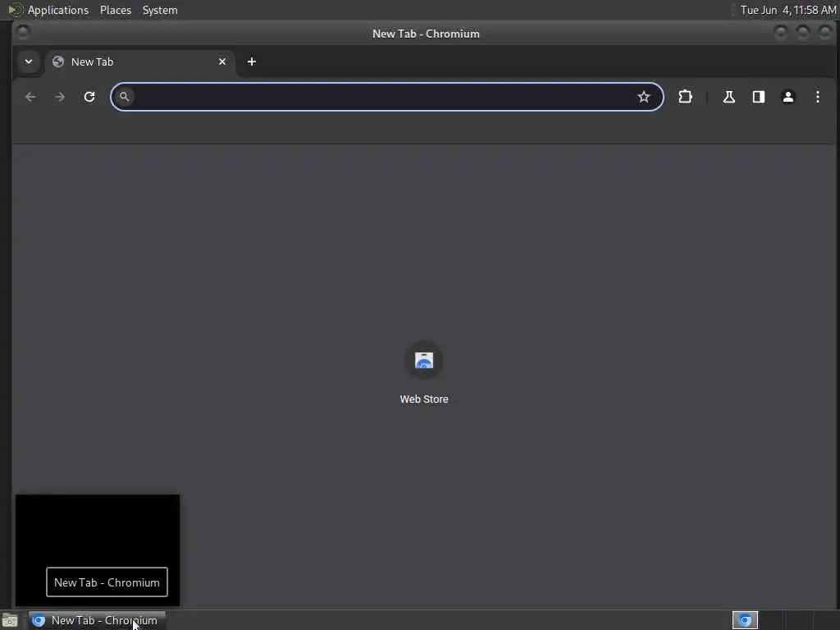Click the Web Store label
The width and height of the screenshot is (840, 630).
[424, 399]
